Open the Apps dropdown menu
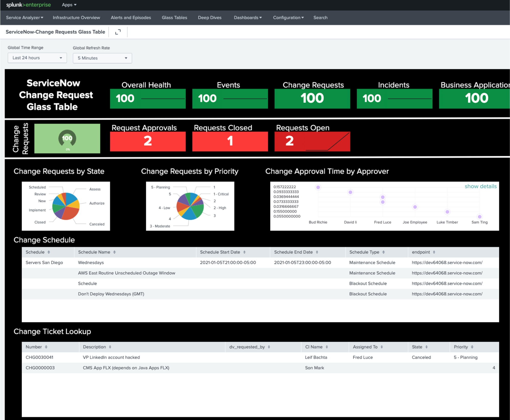 point(69,5)
